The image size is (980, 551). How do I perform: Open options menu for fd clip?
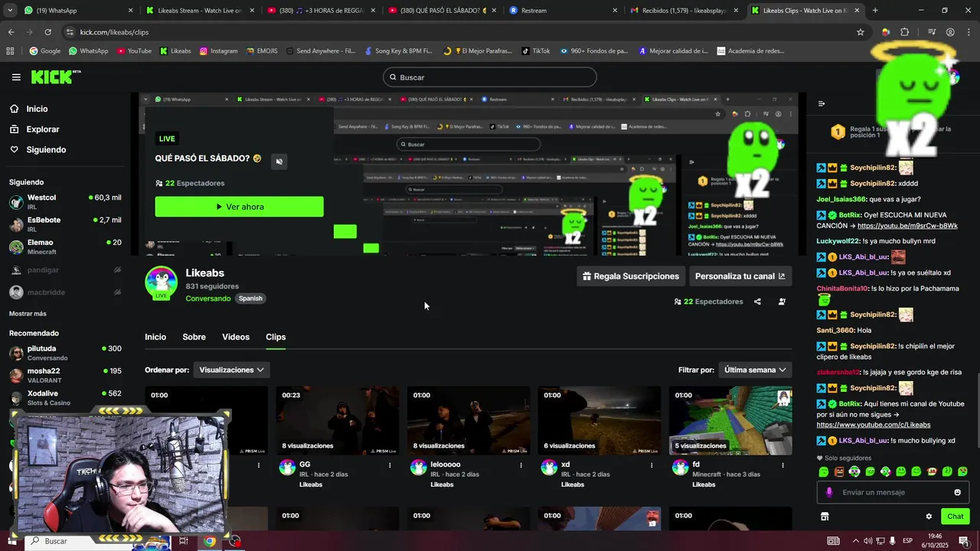782,465
